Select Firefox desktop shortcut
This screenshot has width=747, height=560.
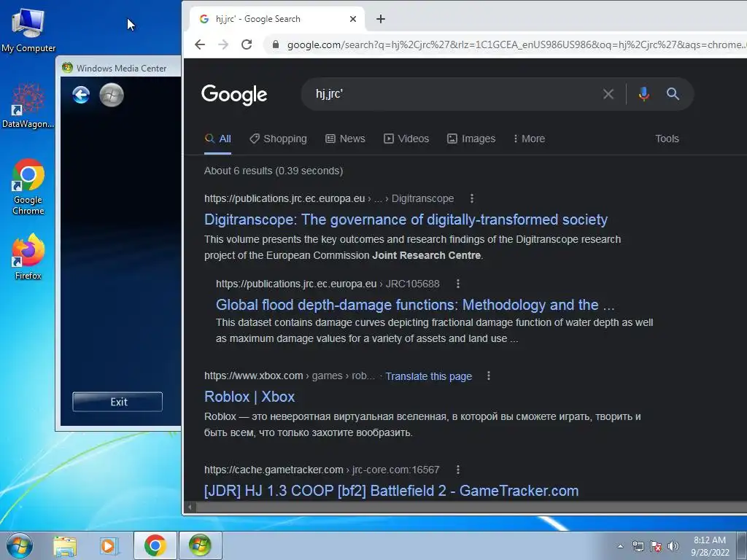click(x=28, y=257)
